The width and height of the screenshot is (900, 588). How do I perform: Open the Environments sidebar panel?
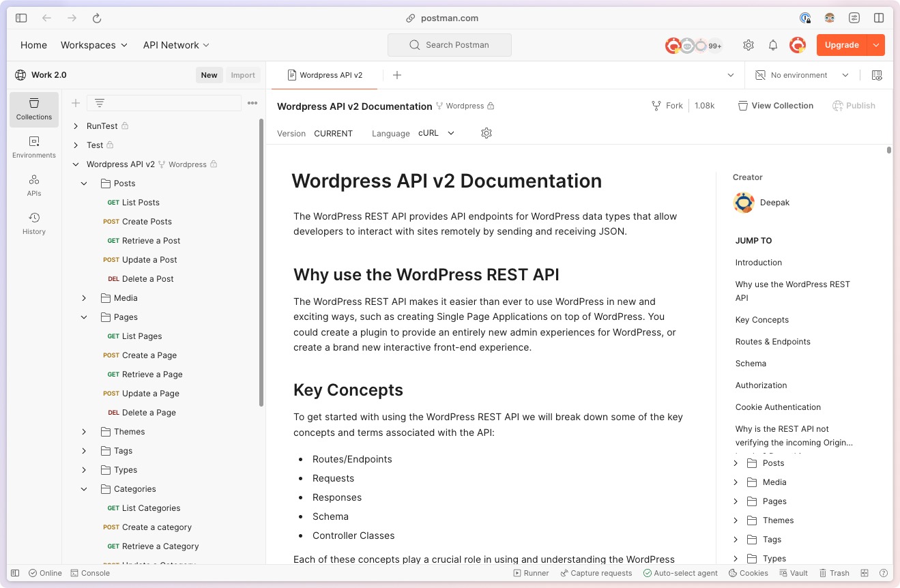point(33,147)
